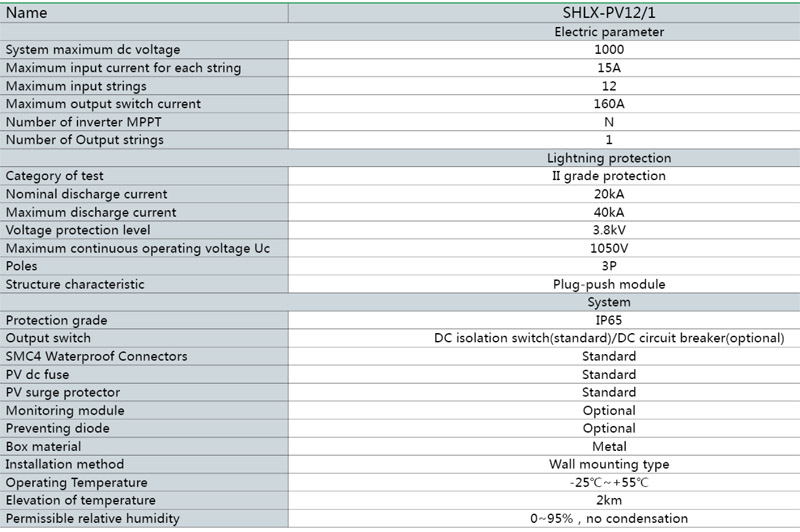Screen dimensions: 800x532
Task: Select the Electric parameter section header
Action: (608, 32)
